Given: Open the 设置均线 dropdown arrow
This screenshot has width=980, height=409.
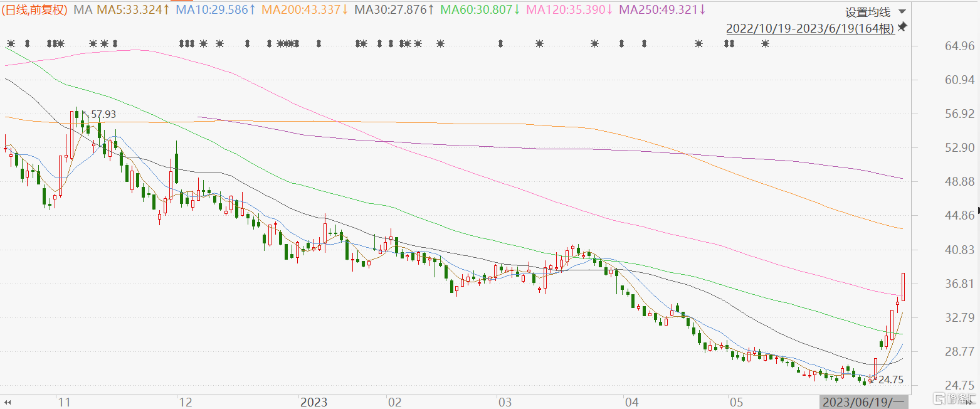Looking at the screenshot, I should [x=902, y=12].
